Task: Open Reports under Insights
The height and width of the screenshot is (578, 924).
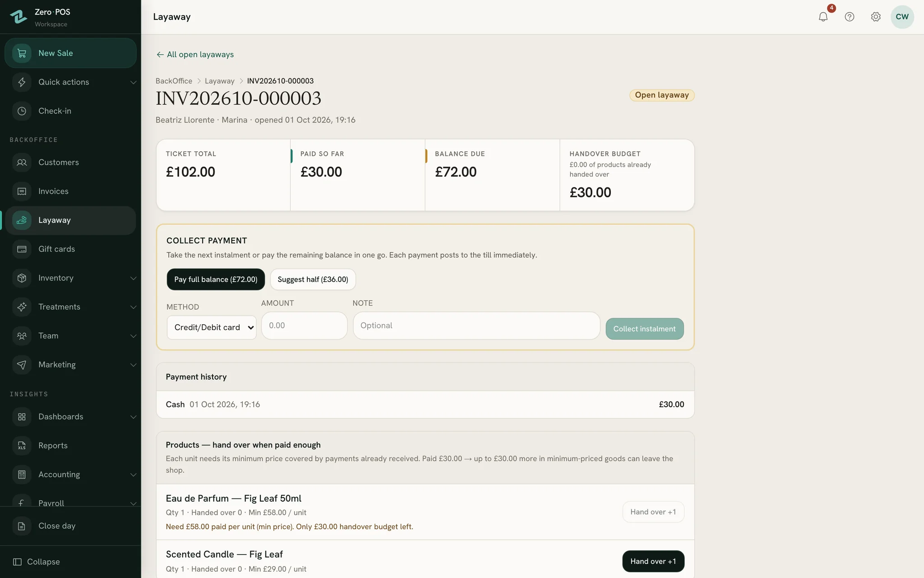Action: 70,446
